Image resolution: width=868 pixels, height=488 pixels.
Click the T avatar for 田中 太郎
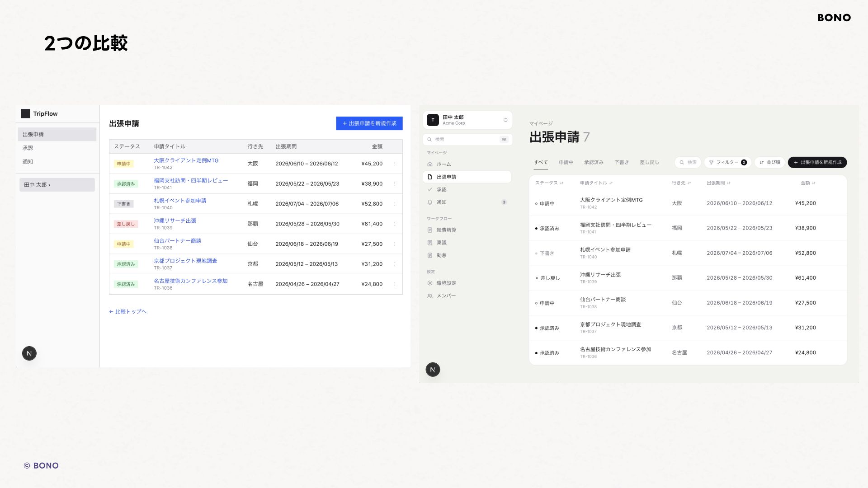(433, 120)
